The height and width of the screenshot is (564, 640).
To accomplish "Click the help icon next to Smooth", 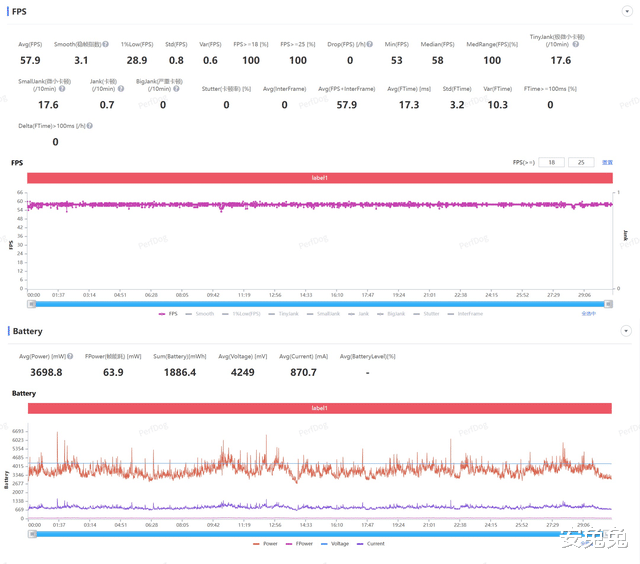I will tap(106, 44).
